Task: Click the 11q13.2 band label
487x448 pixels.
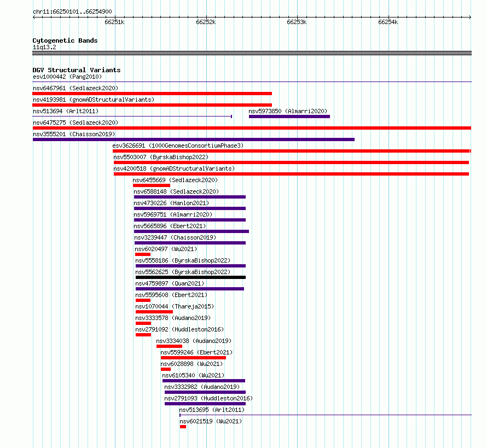Action: (44, 47)
